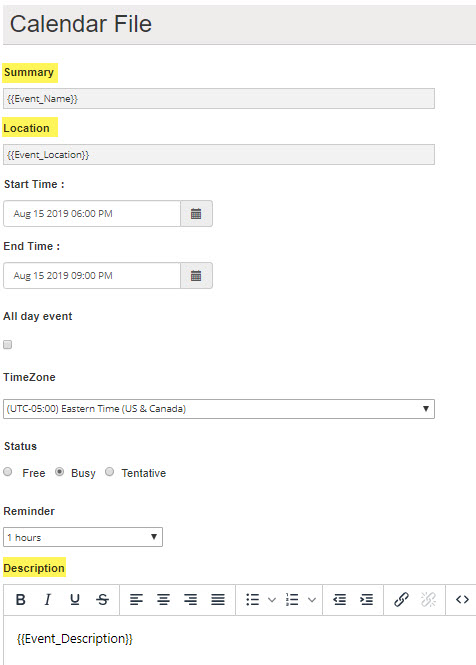
Task: Open the TimeZone dropdown
Action: click(219, 409)
